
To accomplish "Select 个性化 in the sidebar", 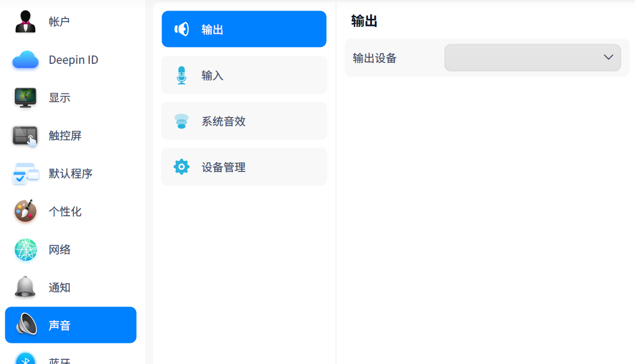I will click(71, 212).
